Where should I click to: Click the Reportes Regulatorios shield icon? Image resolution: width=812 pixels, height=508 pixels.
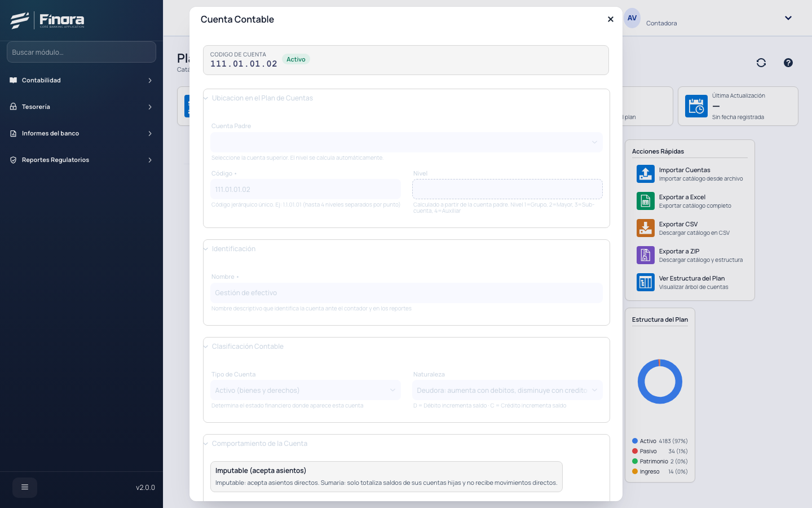coord(14,160)
